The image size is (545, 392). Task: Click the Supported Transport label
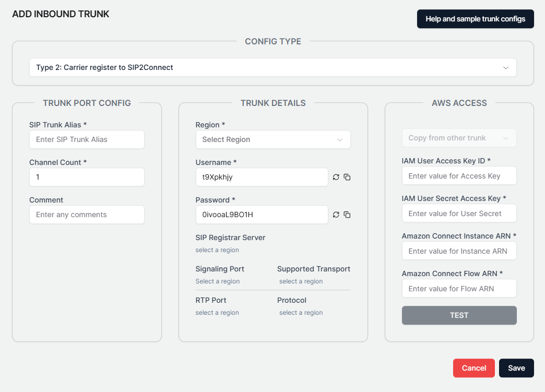314,269
